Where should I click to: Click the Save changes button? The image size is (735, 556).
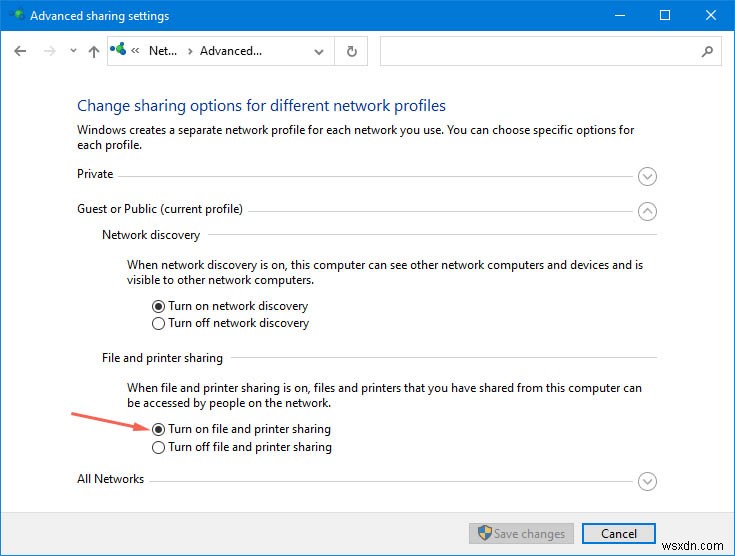pyautogui.click(x=521, y=533)
